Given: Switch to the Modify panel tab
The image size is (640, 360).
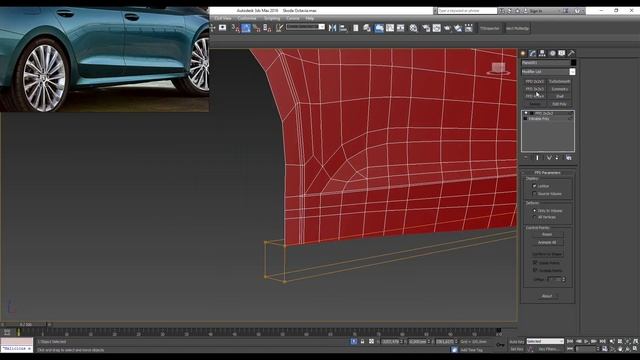Looking at the screenshot, I should [533, 53].
